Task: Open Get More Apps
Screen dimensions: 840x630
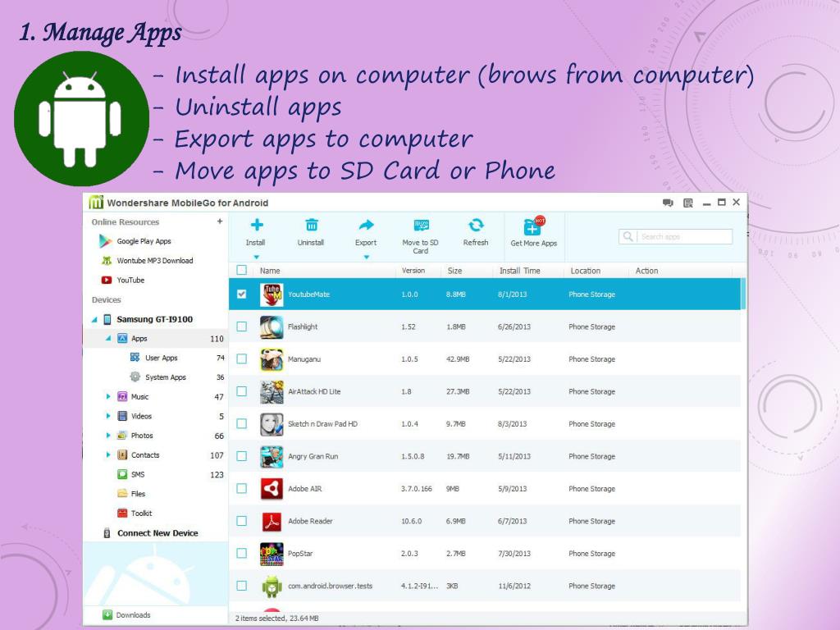Action: (533, 232)
